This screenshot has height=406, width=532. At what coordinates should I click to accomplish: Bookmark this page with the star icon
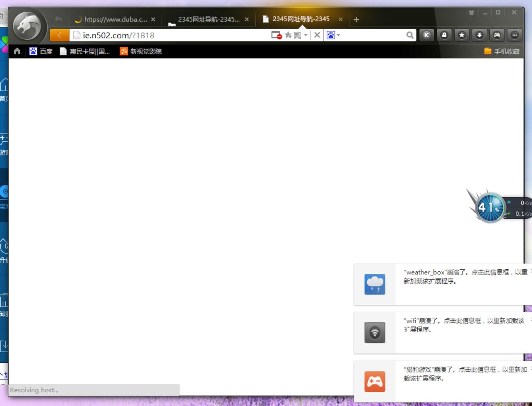click(x=288, y=35)
